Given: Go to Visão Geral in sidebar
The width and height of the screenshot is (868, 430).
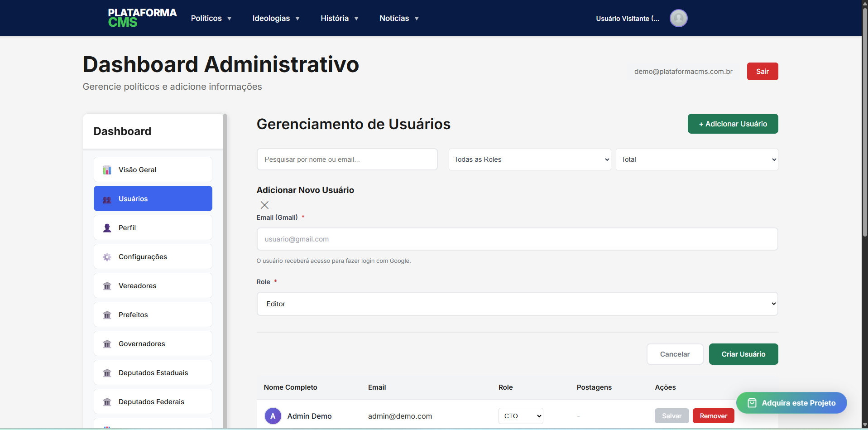Looking at the screenshot, I should [x=153, y=170].
